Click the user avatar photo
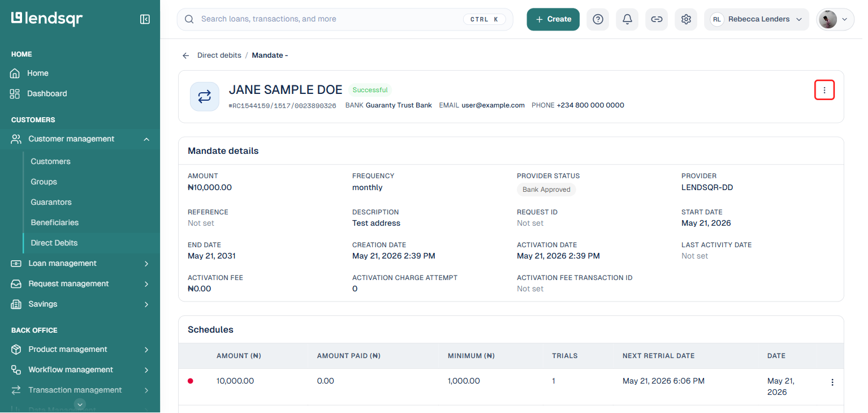 828,19
